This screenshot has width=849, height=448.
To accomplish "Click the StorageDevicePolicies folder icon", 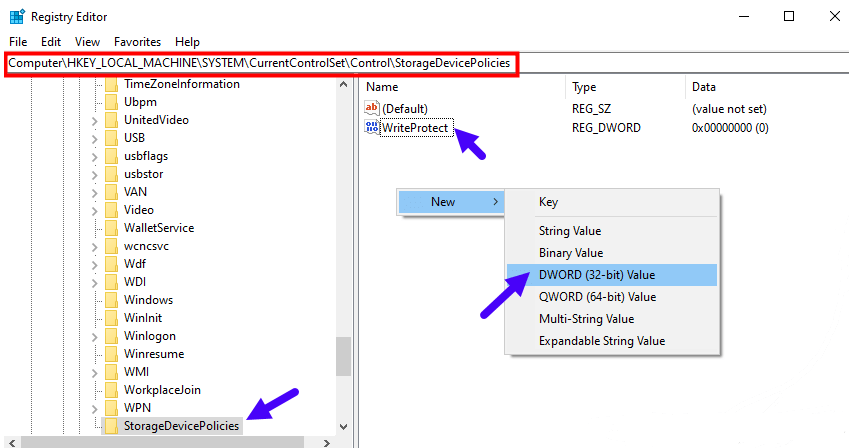I will (x=111, y=426).
